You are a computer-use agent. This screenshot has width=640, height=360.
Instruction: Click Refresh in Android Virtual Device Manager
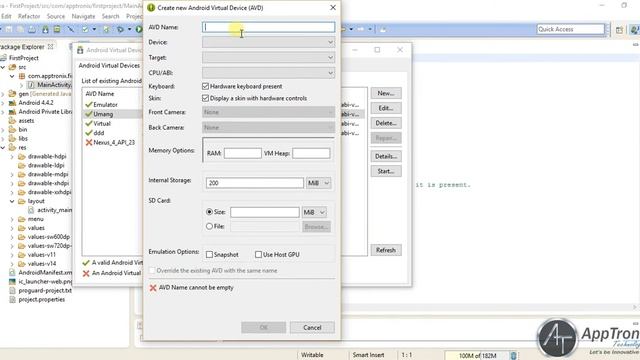tap(386, 250)
